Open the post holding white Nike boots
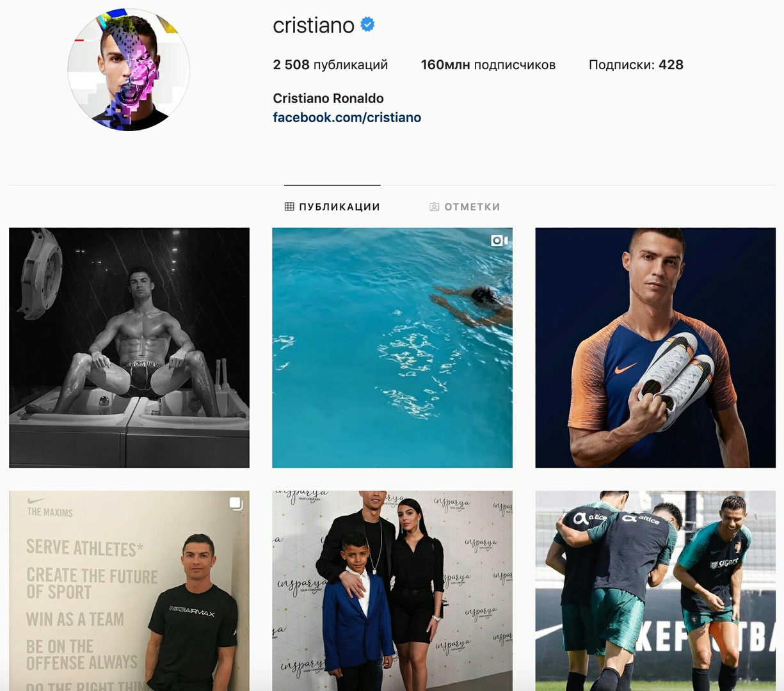 pyautogui.click(x=655, y=347)
